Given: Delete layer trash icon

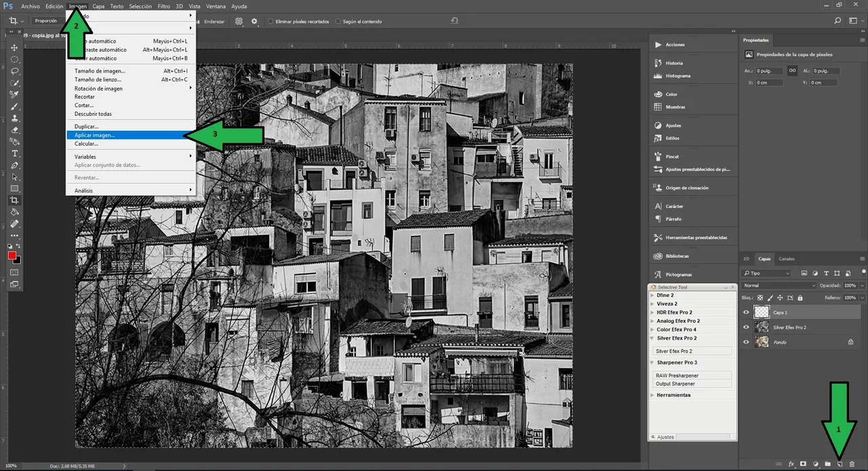Looking at the screenshot, I should (852, 464).
